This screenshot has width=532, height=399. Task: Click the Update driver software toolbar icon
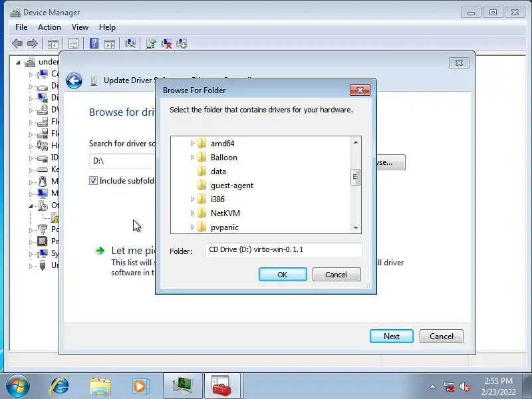pos(151,43)
